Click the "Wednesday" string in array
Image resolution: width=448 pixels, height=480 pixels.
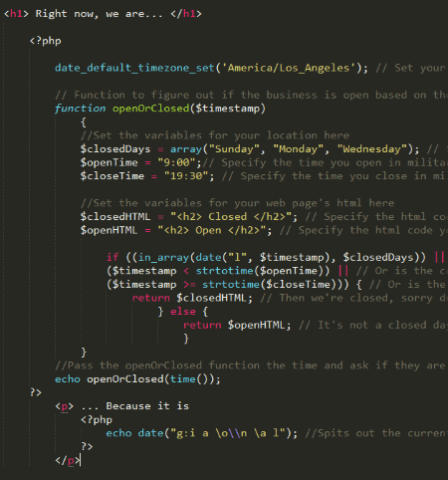click(x=371, y=149)
